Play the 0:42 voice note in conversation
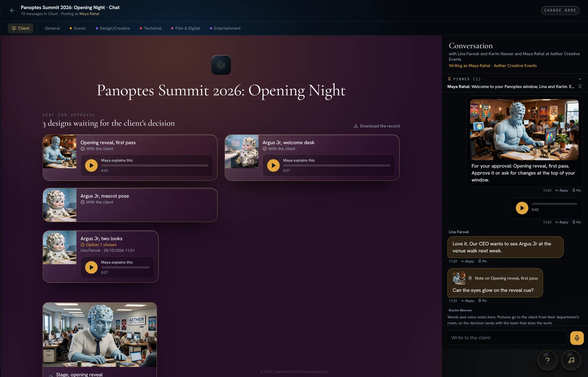This screenshot has width=588, height=377. point(522,208)
